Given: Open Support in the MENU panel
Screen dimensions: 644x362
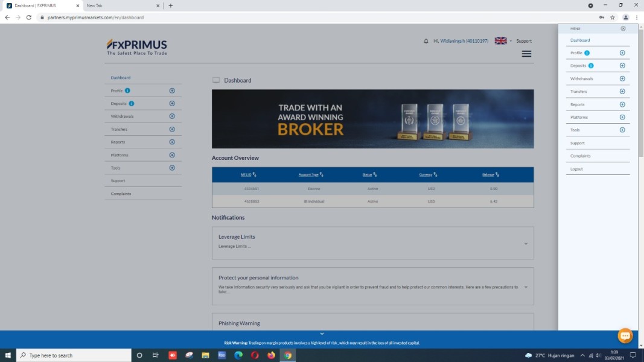Looking at the screenshot, I should tap(577, 143).
